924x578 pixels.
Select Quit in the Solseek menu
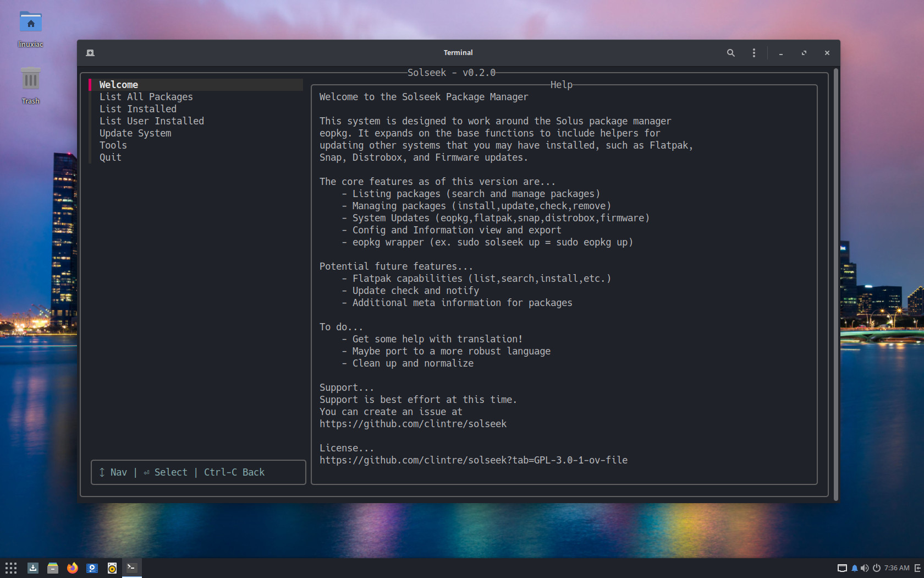(110, 157)
